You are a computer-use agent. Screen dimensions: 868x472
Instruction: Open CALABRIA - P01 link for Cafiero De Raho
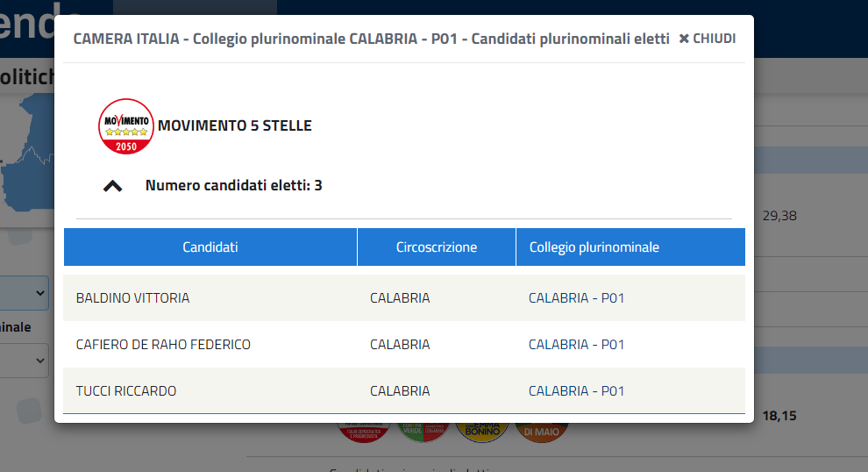(x=576, y=345)
